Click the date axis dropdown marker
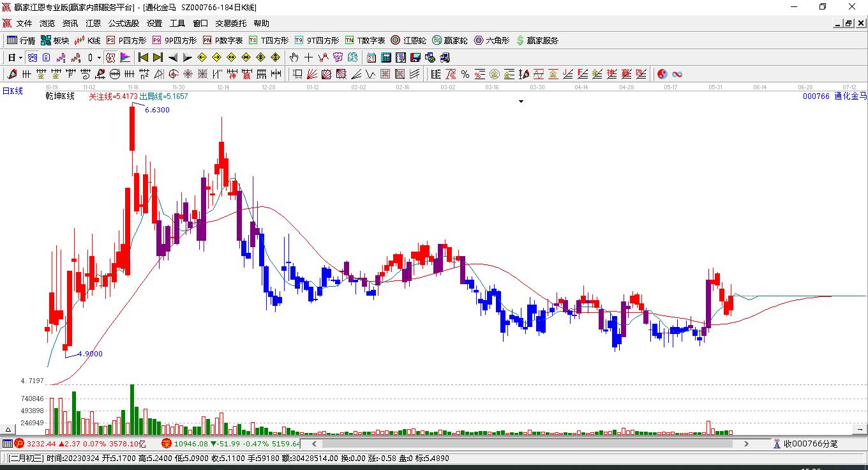This screenshot has height=470, width=868. click(x=521, y=102)
